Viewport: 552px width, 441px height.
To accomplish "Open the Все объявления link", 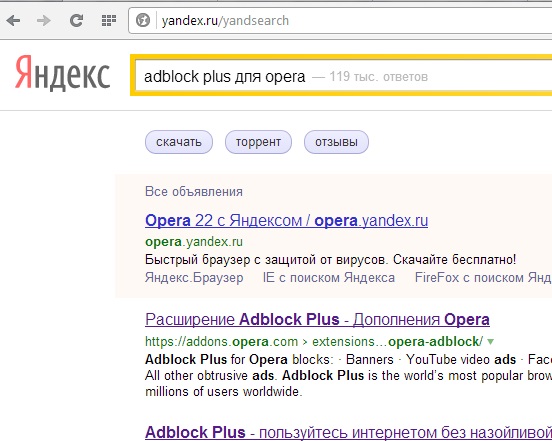I will pos(194,192).
